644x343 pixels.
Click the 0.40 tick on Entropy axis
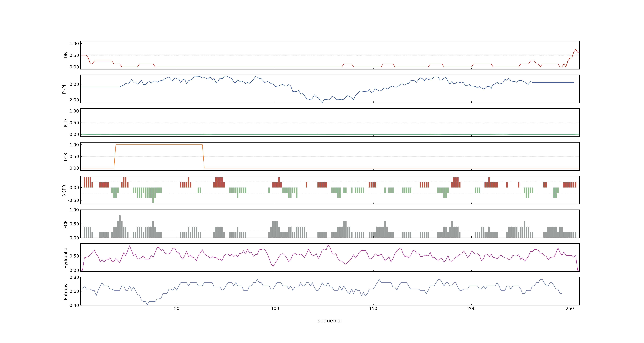tap(74, 305)
